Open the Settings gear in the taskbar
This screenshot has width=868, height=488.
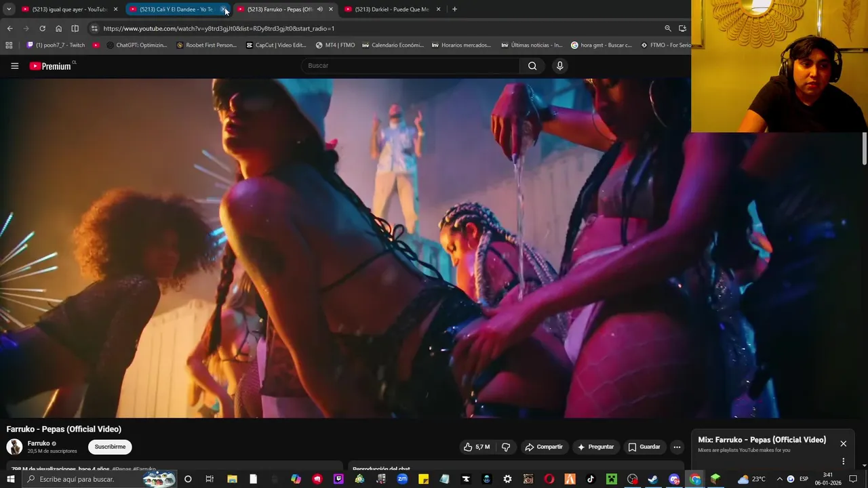point(507,479)
